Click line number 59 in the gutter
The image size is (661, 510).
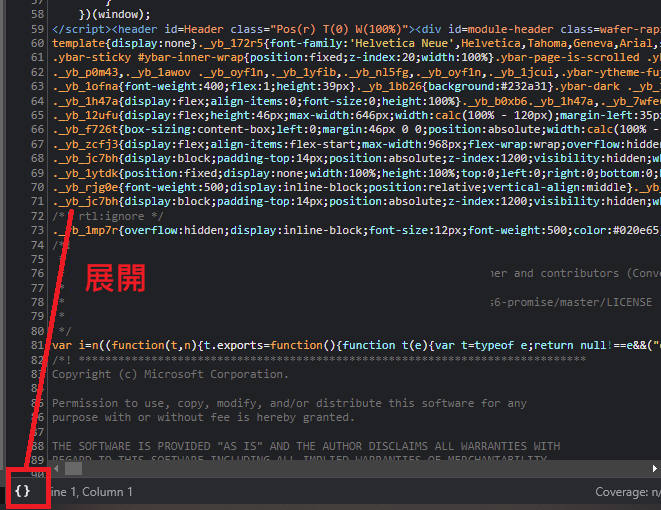pos(38,29)
